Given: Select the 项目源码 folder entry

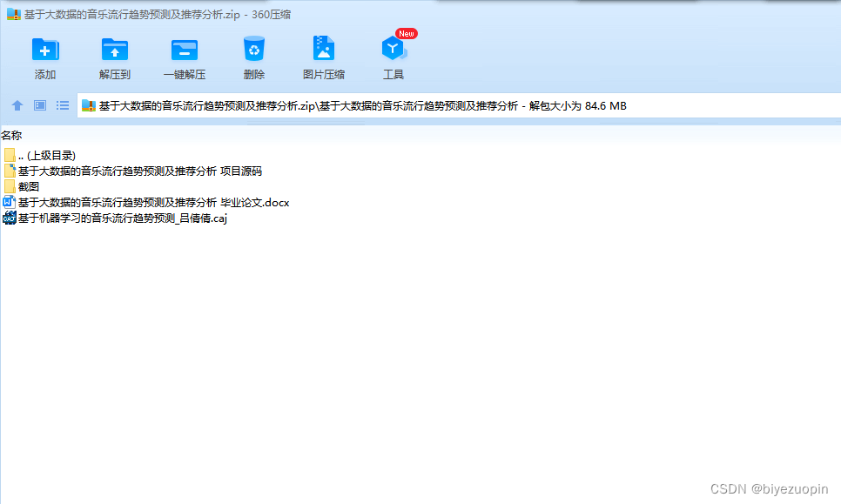Looking at the screenshot, I should pos(133,171).
